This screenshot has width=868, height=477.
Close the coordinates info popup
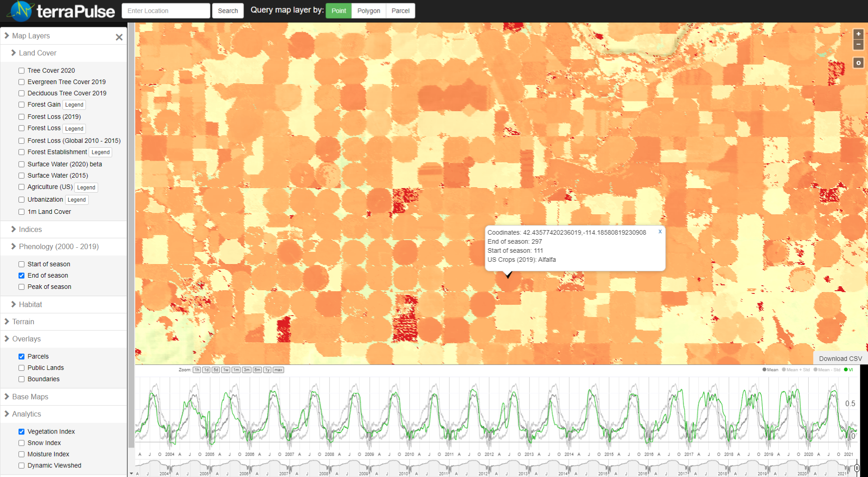tap(660, 231)
